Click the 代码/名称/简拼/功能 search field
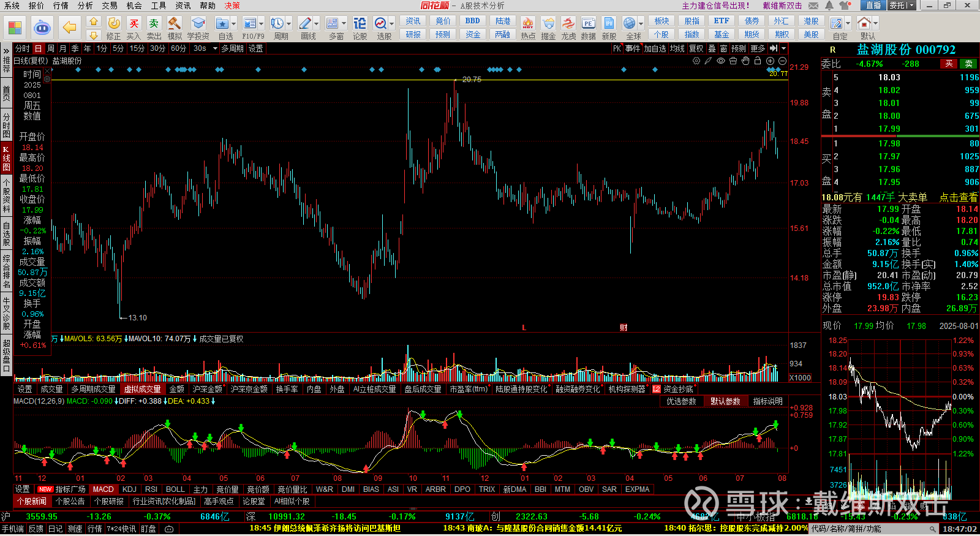The height and width of the screenshot is (536, 980). [874, 529]
